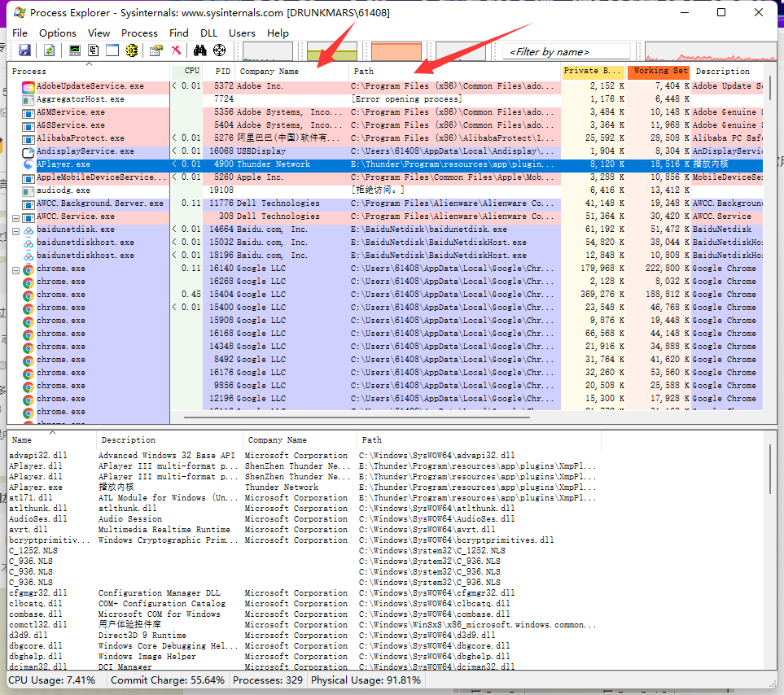Select the AdobeUpdateService.exe process row
This screenshot has height=695, width=784.
click(x=90, y=85)
